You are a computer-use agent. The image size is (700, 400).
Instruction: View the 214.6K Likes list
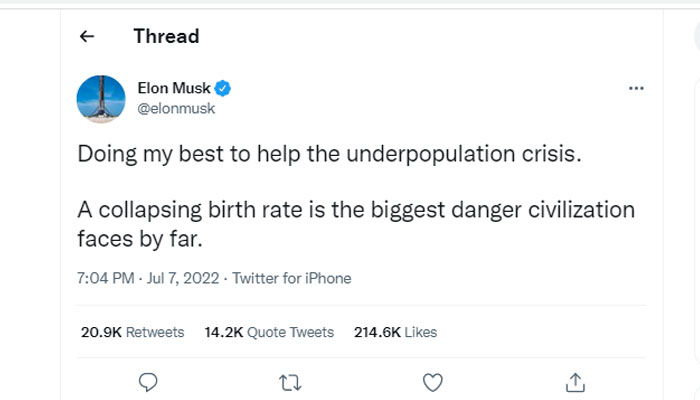coord(395,332)
